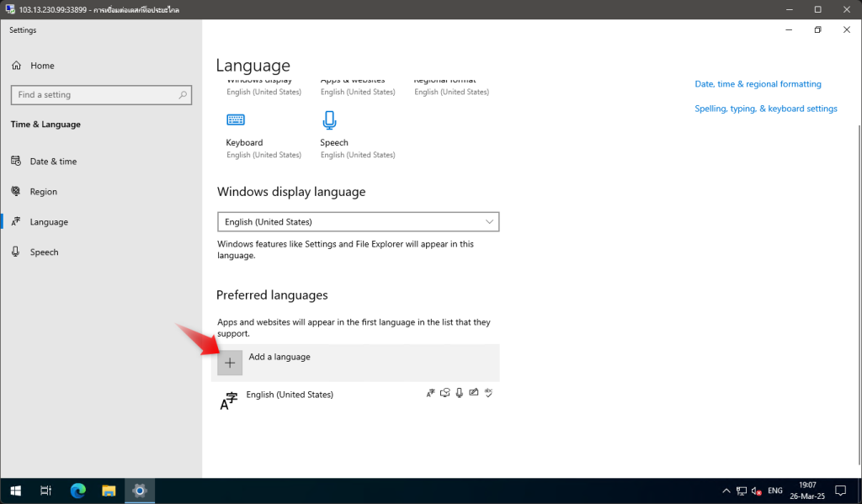The height and width of the screenshot is (504, 862).
Task: Click the Add a language plus button
Action: point(230,363)
